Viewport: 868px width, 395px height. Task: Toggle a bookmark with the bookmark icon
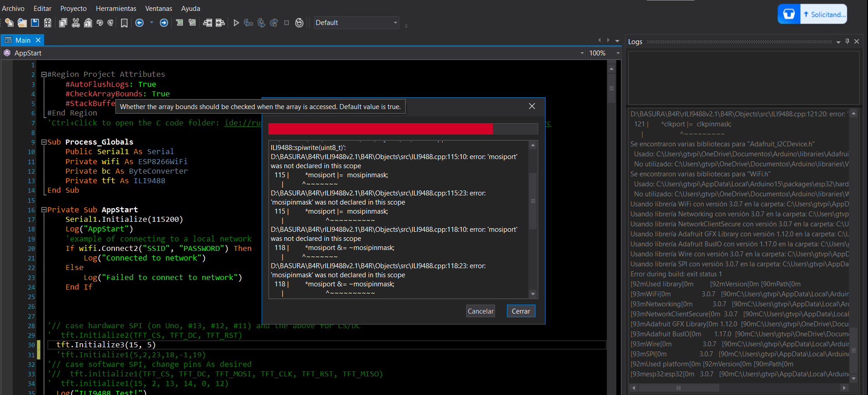coord(124,23)
